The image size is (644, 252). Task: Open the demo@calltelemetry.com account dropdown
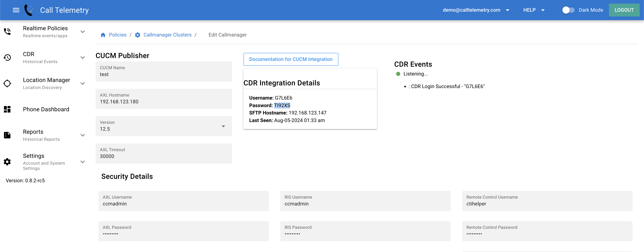[x=476, y=10]
